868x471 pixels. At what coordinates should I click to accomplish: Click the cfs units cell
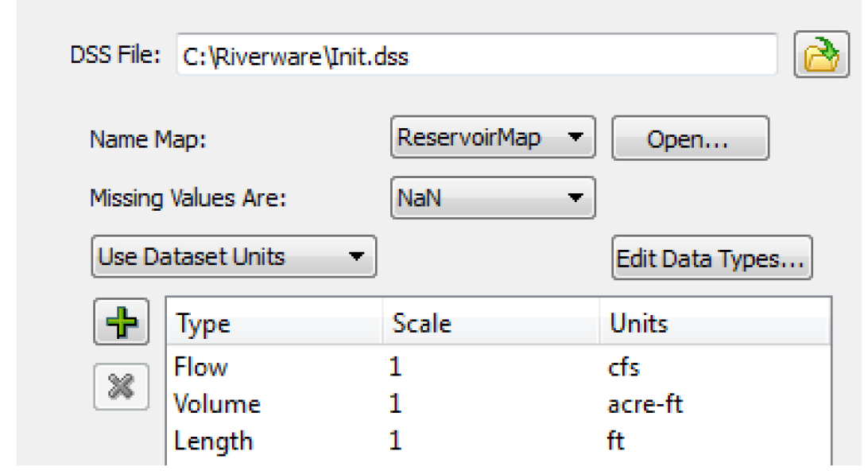[x=624, y=368]
